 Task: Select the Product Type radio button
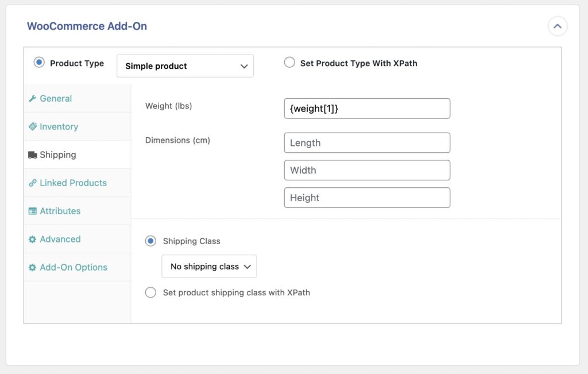pos(38,63)
